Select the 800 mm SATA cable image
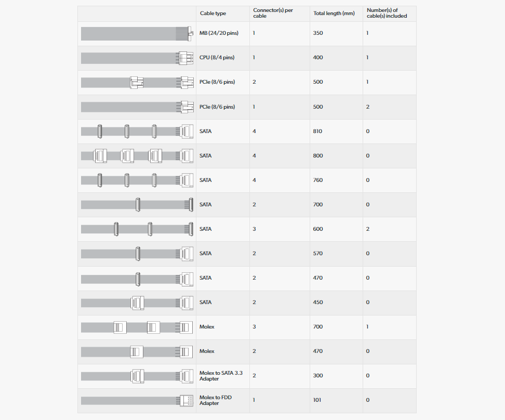The image size is (505, 420). [x=137, y=155]
